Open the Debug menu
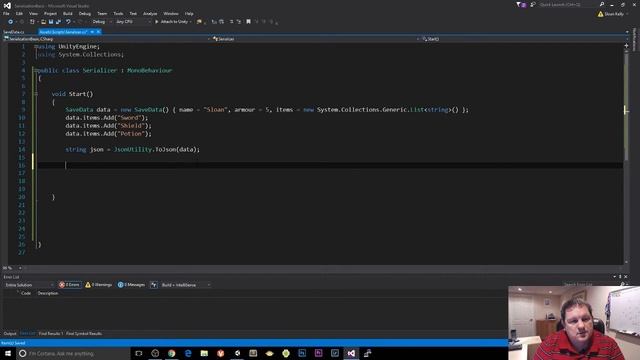This screenshot has width=640, height=360. (x=84, y=13)
